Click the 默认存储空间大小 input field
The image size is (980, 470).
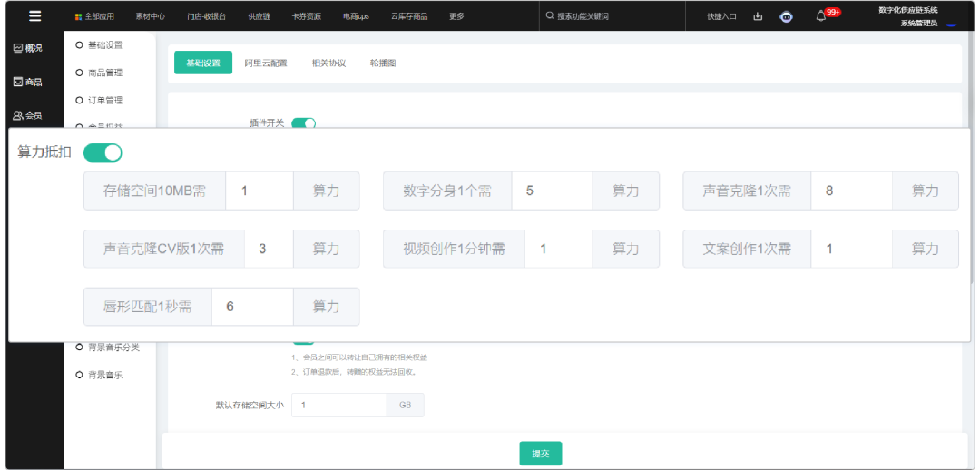(339, 405)
